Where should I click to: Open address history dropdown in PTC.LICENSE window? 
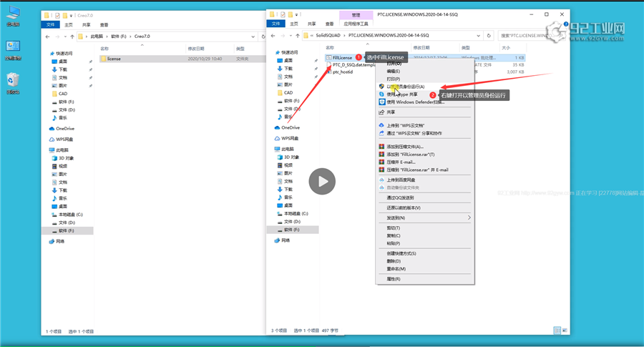(479, 36)
